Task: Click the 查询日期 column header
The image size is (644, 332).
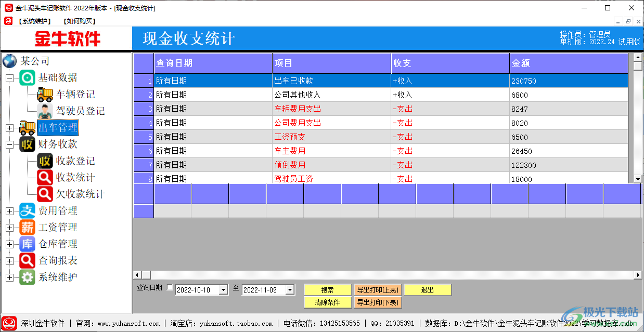Action: [x=213, y=63]
